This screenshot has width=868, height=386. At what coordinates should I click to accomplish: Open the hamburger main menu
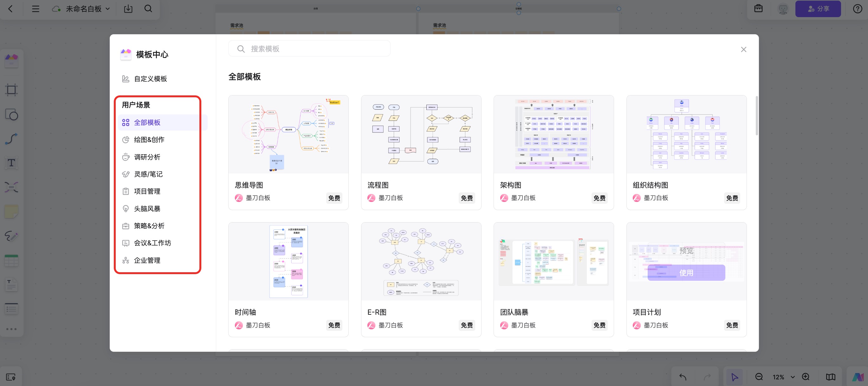pyautogui.click(x=36, y=9)
